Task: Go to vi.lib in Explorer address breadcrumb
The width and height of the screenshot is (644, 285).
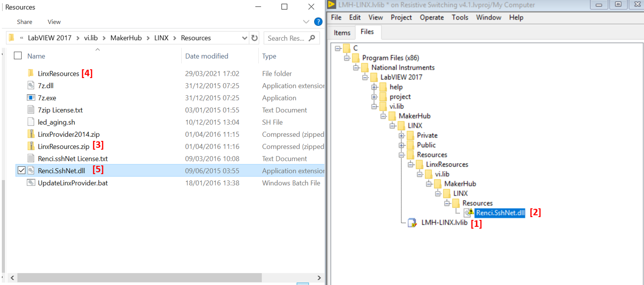Action: 91,38
